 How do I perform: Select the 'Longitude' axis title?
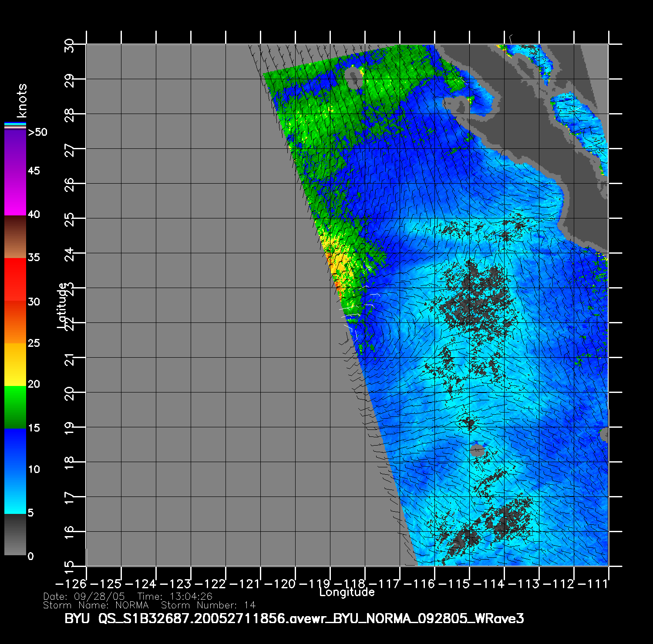click(x=347, y=592)
